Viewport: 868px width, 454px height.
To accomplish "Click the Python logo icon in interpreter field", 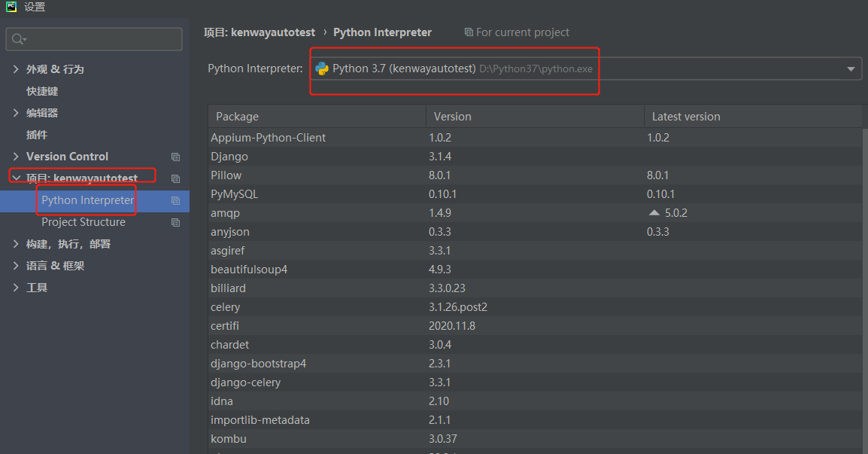I will [322, 69].
